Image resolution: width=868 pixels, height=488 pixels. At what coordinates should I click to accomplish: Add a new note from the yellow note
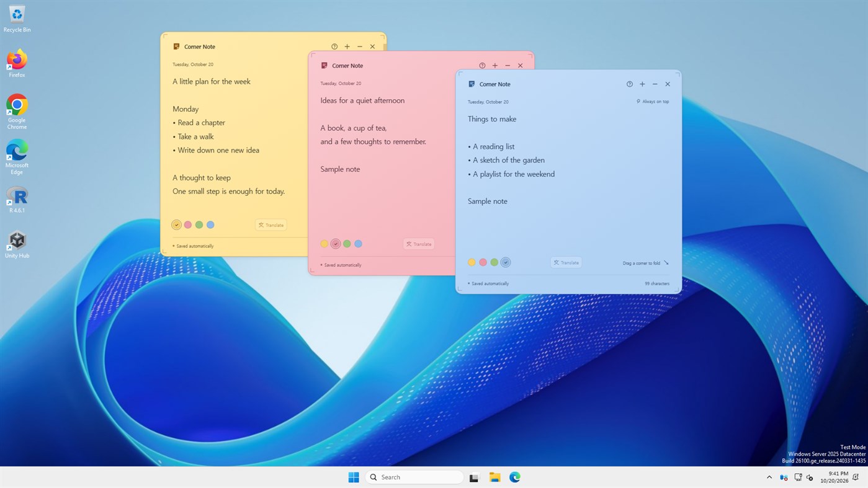point(347,47)
